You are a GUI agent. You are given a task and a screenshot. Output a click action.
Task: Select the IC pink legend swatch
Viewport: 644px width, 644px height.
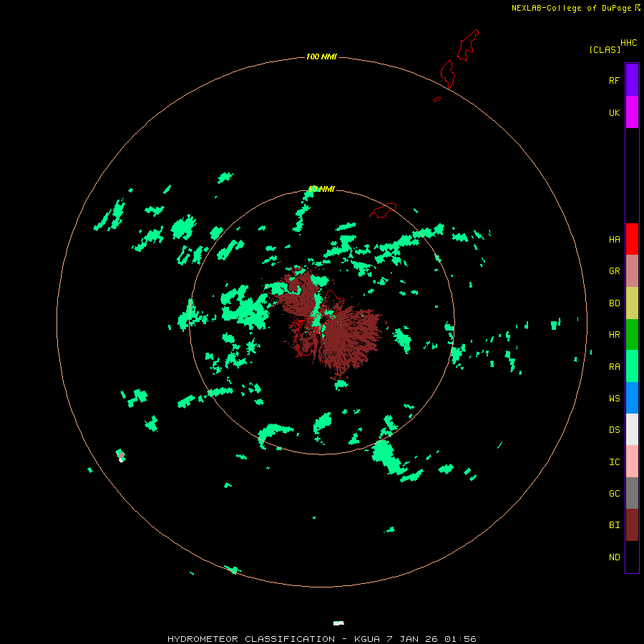(632, 462)
